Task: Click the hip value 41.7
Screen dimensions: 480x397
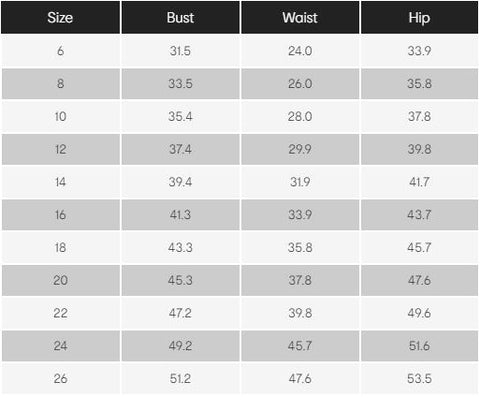Action: click(419, 182)
